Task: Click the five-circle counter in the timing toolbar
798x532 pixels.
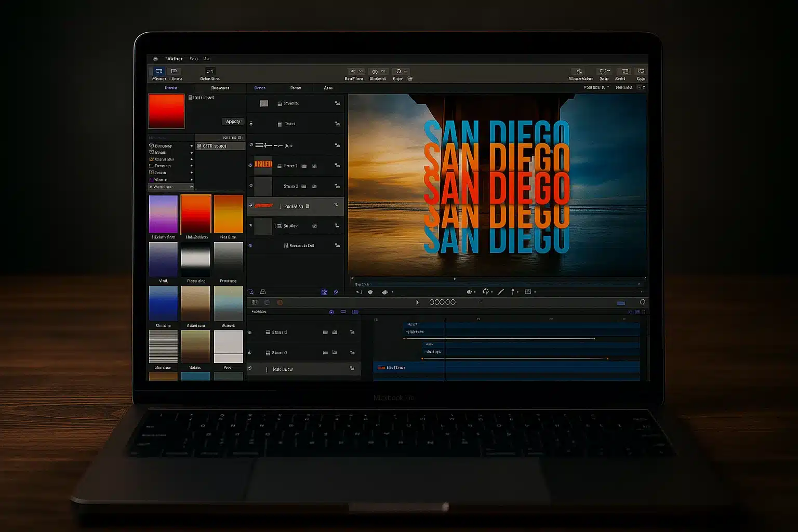Action: tap(442, 302)
